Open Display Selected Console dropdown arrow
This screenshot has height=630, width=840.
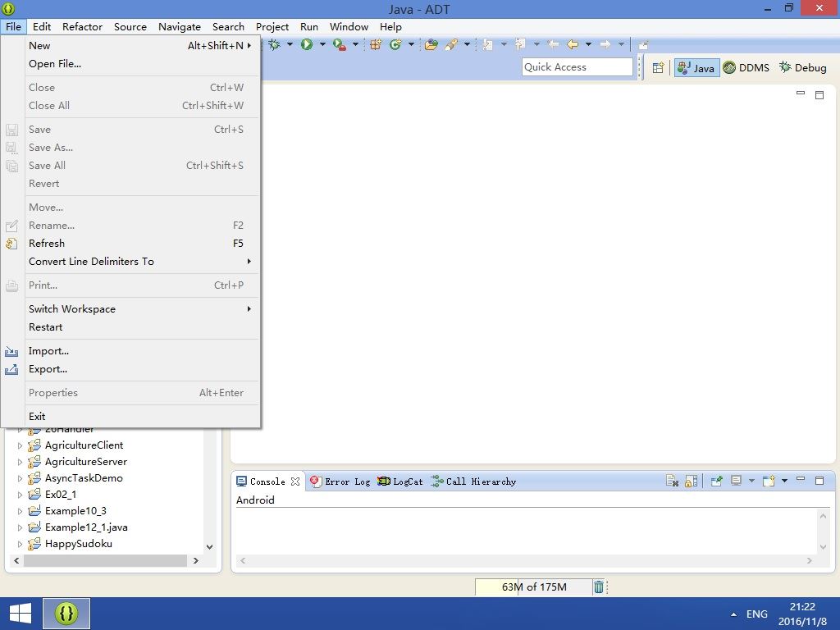point(751,481)
